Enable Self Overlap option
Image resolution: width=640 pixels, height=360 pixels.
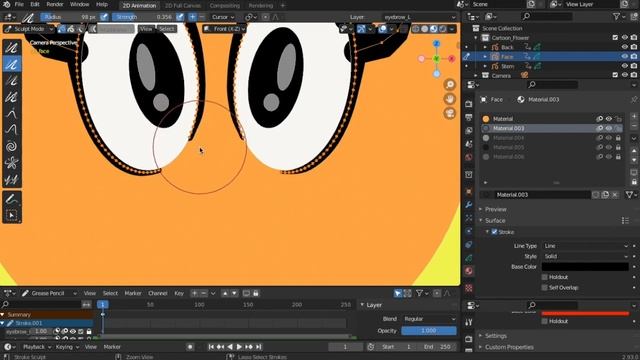click(x=544, y=288)
